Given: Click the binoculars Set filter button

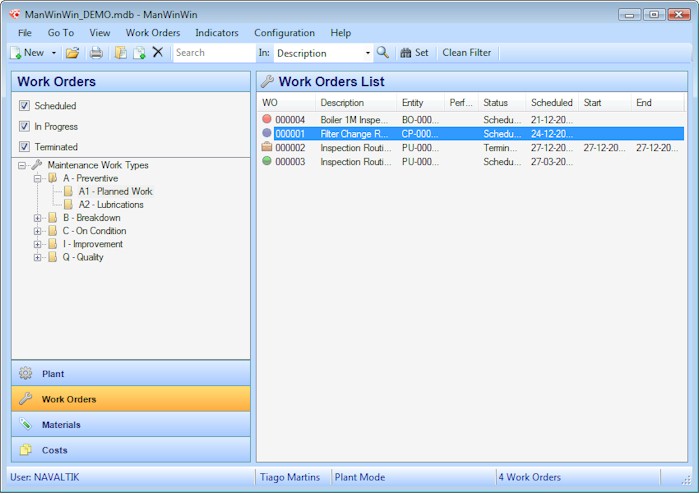Looking at the screenshot, I should click(414, 53).
